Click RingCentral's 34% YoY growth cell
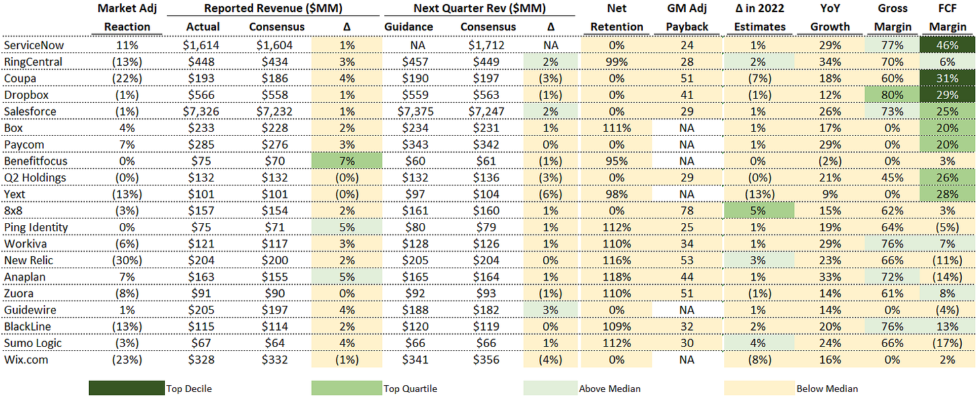Image resolution: width=980 pixels, height=402 pixels. 831,62
